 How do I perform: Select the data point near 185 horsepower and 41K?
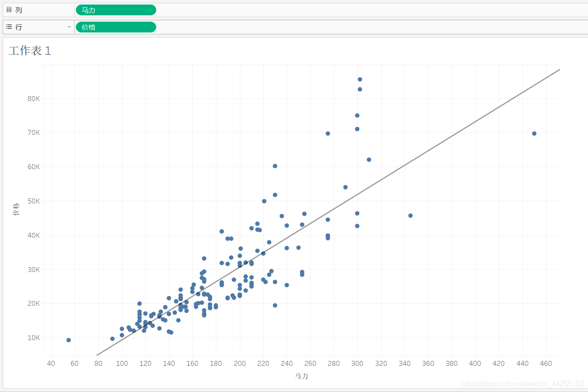[x=222, y=231]
